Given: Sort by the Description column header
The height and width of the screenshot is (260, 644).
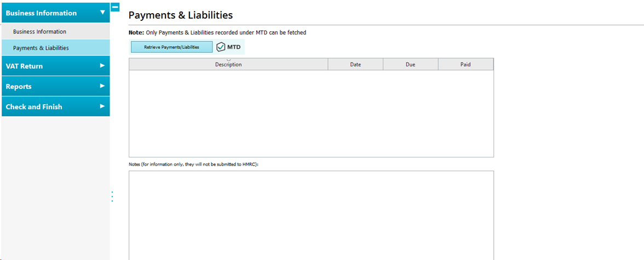Looking at the screenshot, I should [228, 65].
